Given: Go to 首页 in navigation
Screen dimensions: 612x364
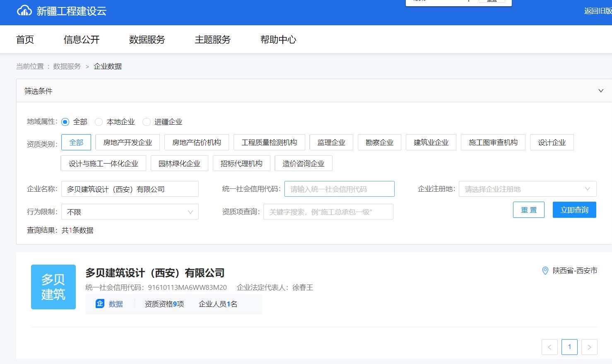Looking at the screenshot, I should coord(25,39).
